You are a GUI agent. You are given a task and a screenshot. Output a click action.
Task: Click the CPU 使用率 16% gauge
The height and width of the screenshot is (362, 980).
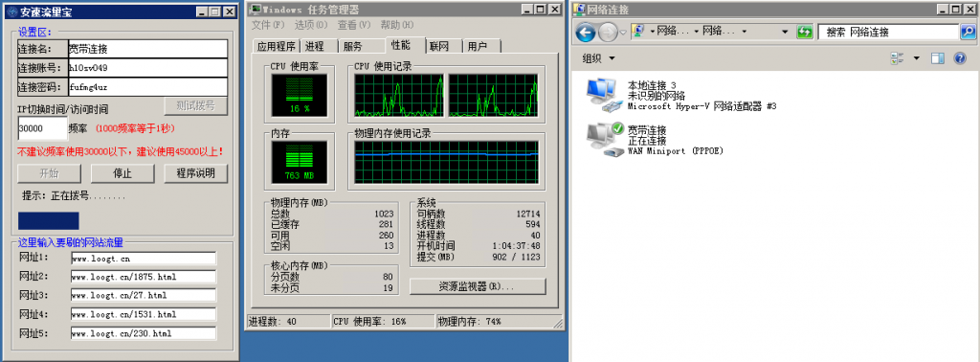pyautogui.click(x=300, y=95)
